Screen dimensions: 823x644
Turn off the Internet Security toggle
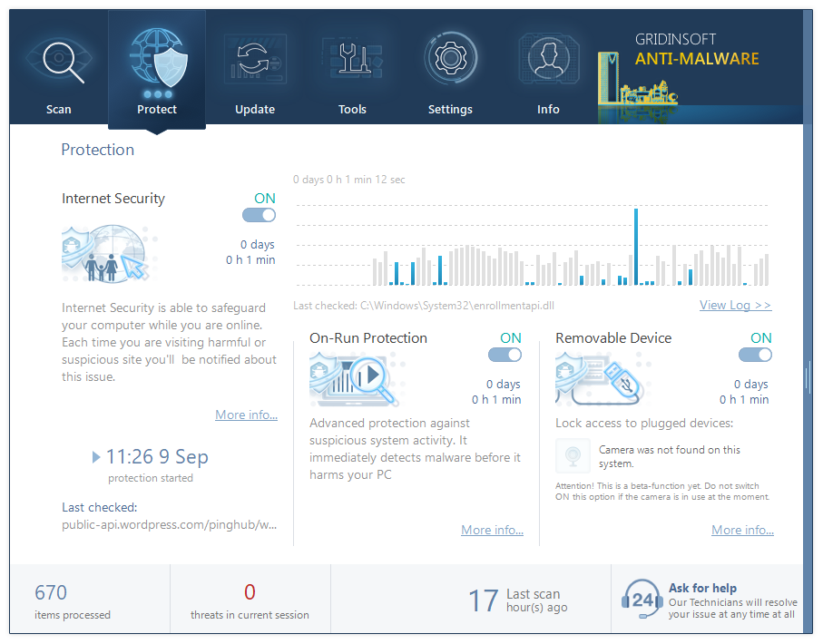coord(259,215)
